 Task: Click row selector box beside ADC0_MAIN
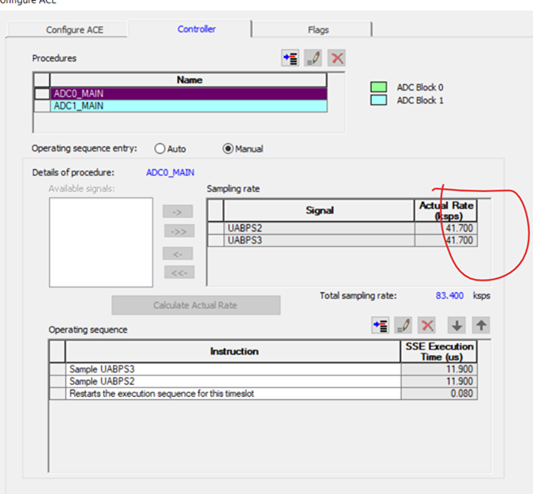(x=42, y=93)
